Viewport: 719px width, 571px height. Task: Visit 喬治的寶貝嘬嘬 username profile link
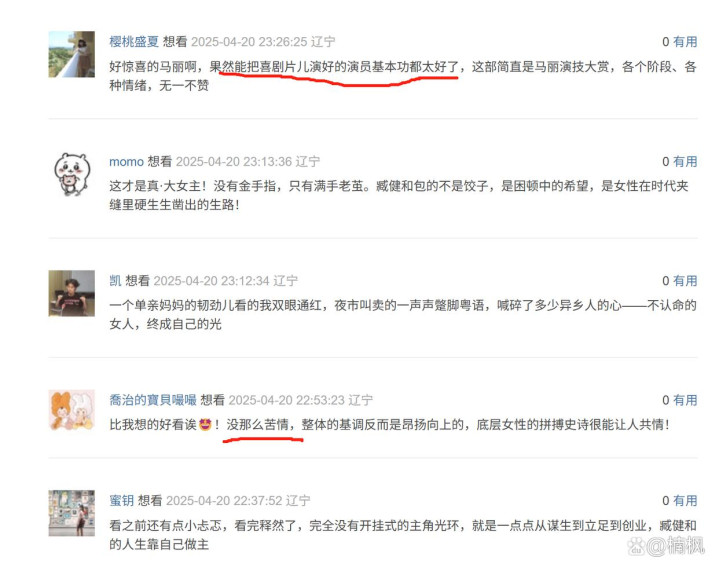(153, 400)
